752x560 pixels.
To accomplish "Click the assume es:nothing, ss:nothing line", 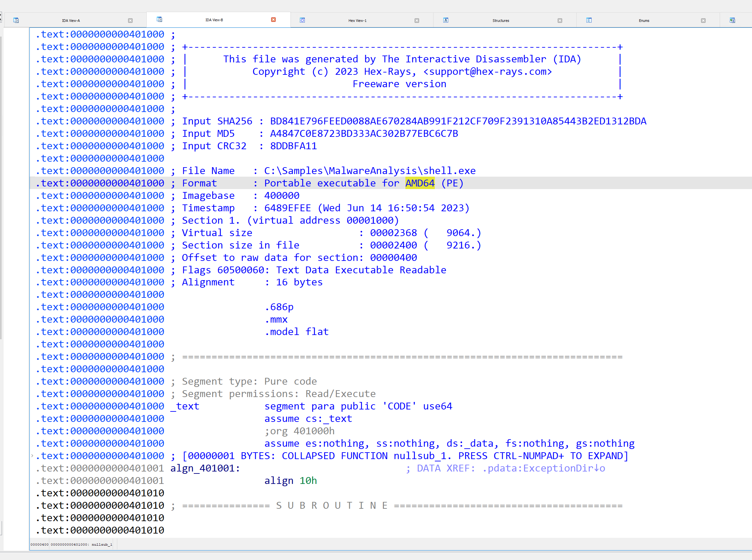I will (449, 443).
